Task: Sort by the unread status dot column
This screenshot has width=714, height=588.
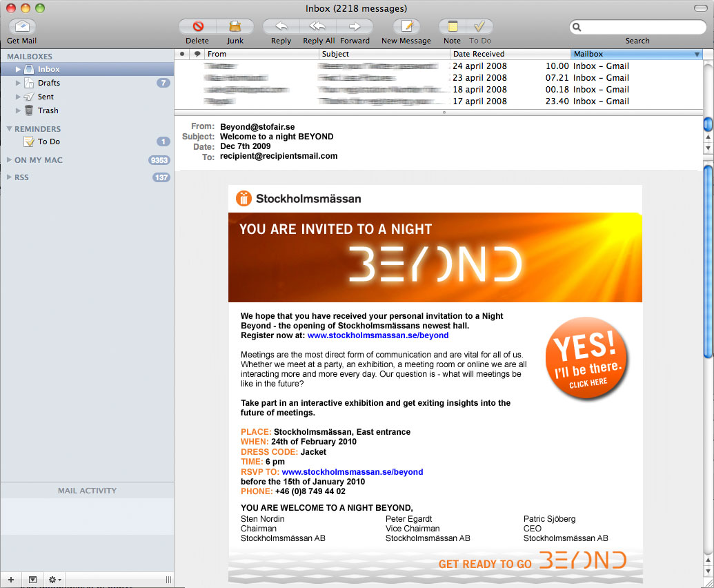Action: [182, 54]
